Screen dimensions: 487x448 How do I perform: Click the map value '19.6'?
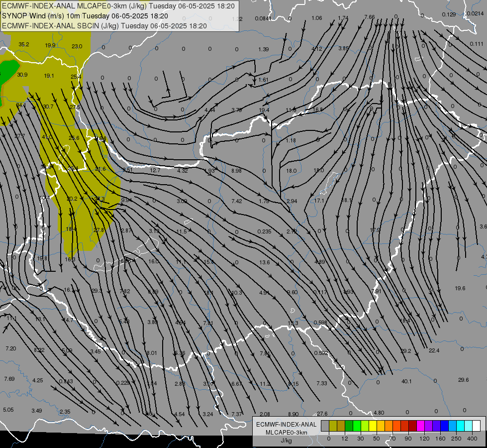460,288
